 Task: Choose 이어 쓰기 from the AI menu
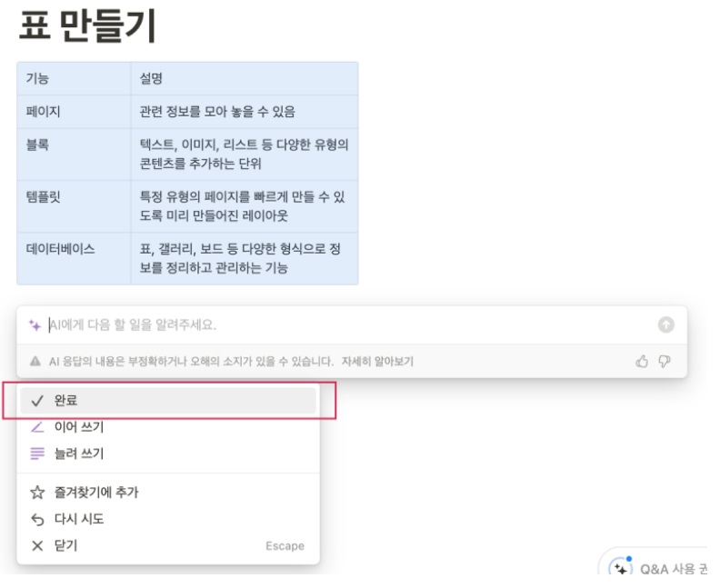coord(168,427)
